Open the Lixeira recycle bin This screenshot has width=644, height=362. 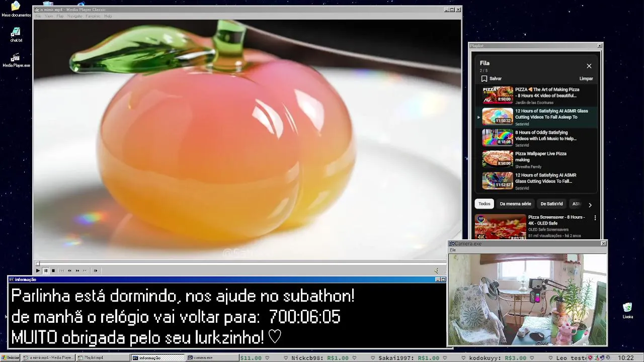pos(627,310)
